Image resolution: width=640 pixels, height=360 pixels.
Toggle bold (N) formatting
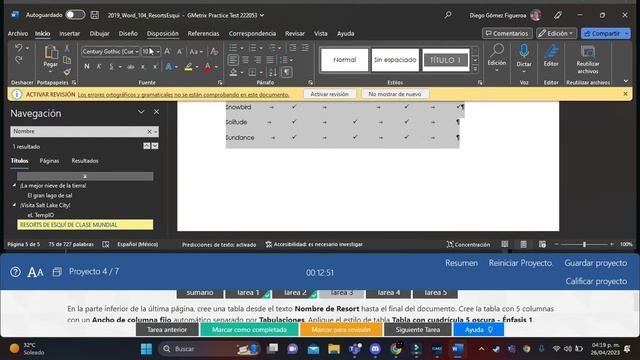click(87, 67)
